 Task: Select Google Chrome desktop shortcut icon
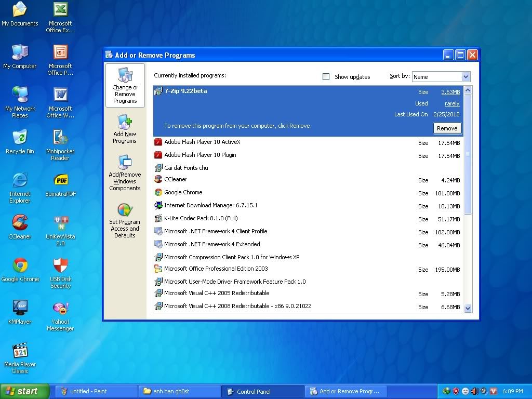tap(20, 270)
